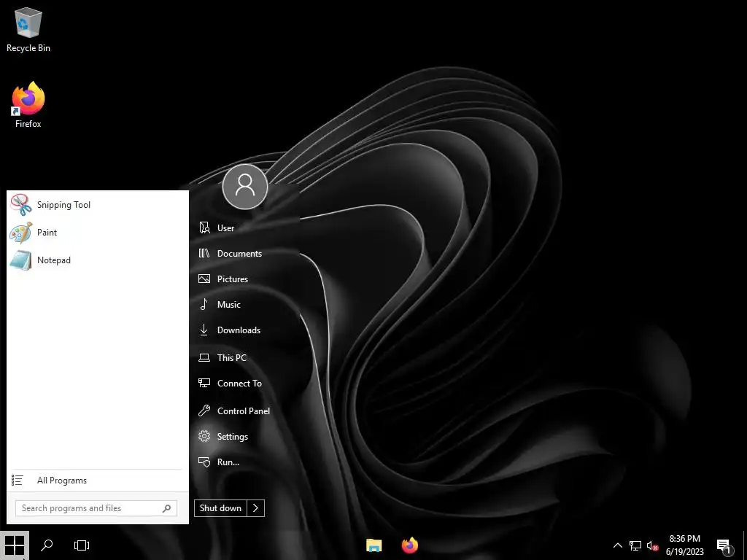
Task: Click the Settings gear icon
Action: (204, 436)
